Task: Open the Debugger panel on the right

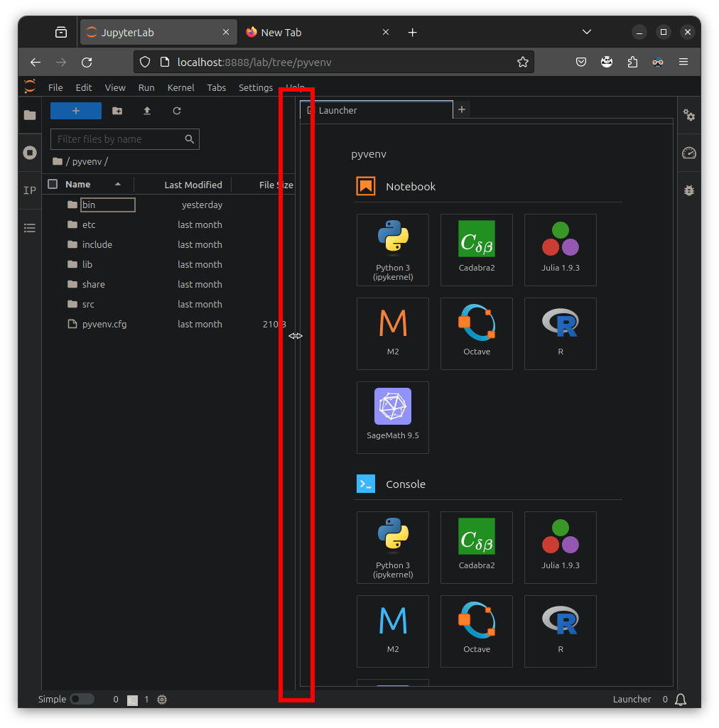Action: (688, 190)
